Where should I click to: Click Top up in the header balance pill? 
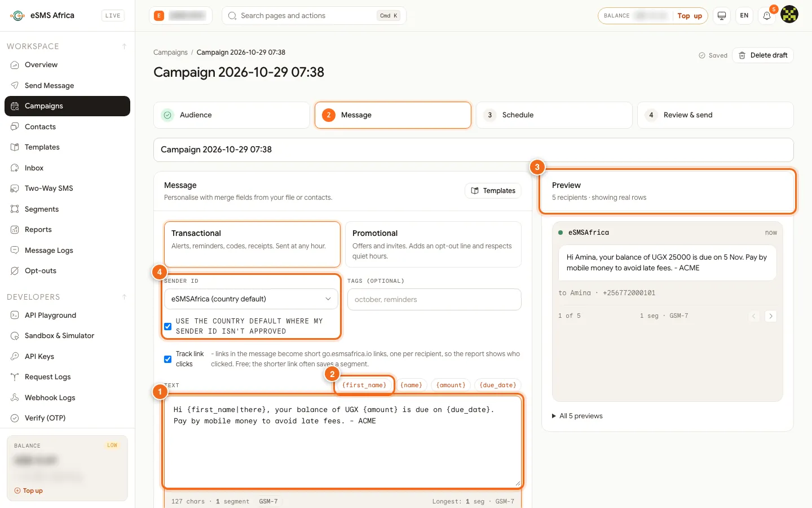690,16
